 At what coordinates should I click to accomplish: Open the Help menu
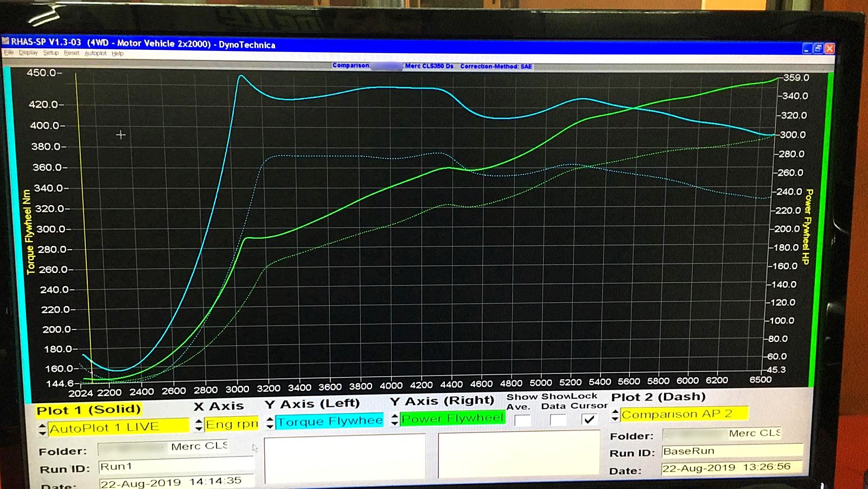click(118, 53)
